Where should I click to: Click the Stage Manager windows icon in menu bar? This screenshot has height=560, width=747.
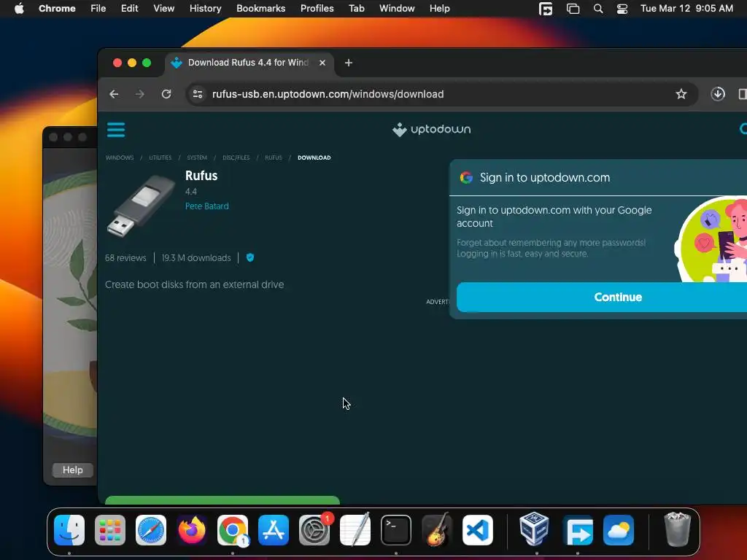pyautogui.click(x=573, y=9)
